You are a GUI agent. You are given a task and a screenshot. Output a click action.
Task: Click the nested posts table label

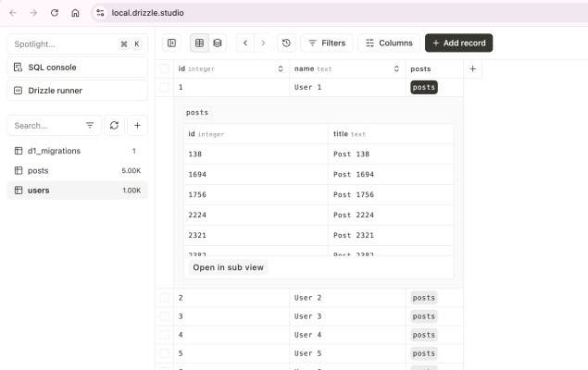pyautogui.click(x=197, y=113)
